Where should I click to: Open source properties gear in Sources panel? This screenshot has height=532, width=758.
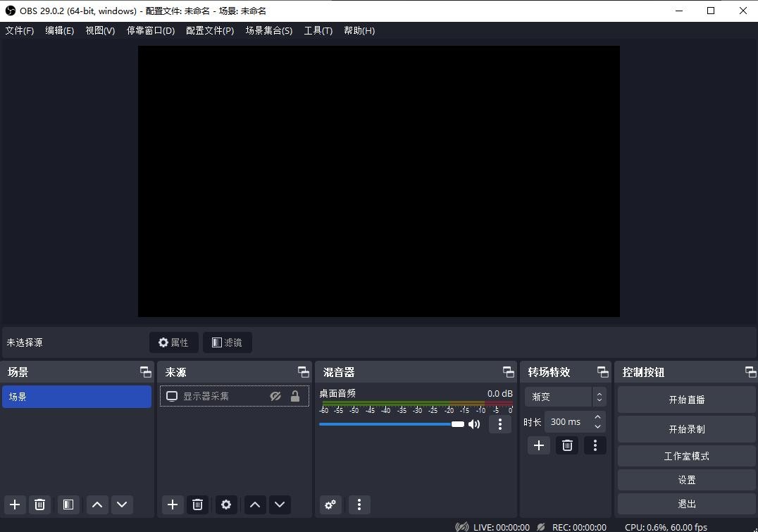pos(226,505)
